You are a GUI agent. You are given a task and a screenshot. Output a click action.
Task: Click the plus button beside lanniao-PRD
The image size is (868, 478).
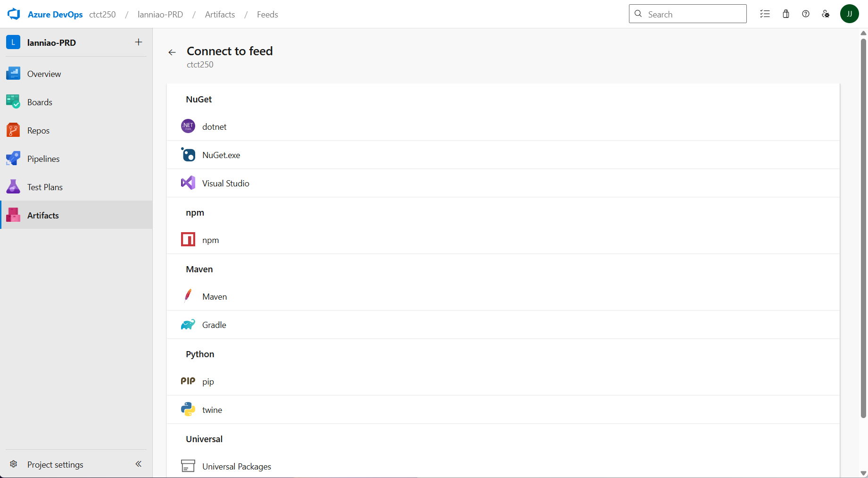(x=139, y=42)
